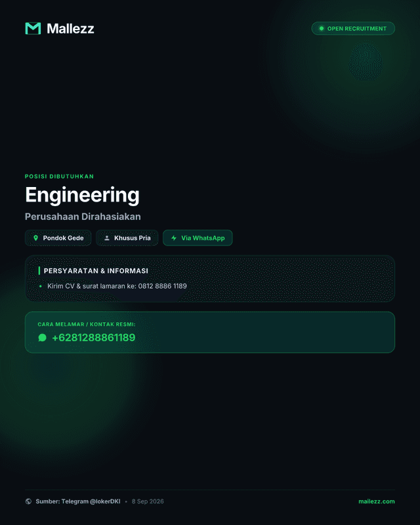Click the Perusahaan Dirahasiakan subtitle
This screenshot has width=420, height=525.
83,217
